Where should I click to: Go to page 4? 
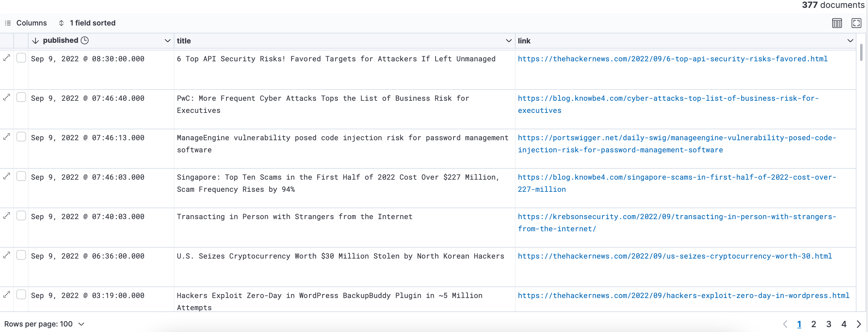[x=844, y=324]
